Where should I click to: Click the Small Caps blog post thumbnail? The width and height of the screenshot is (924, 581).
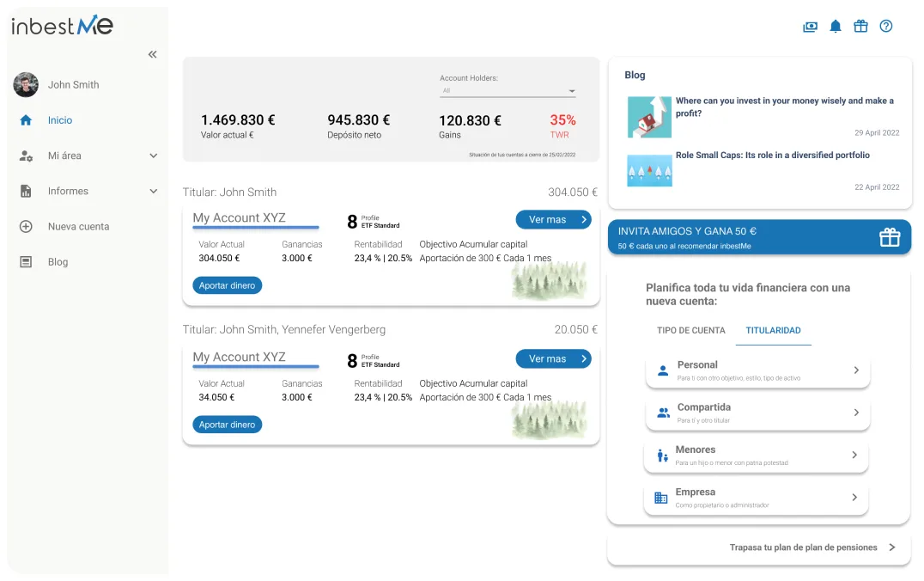coord(649,171)
